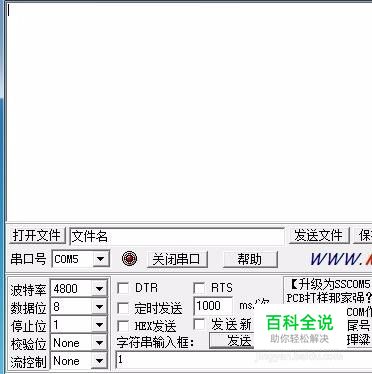372x374 pixels.
Task: Expand the 数据位 8 dropdown
Action: [x=99, y=307]
